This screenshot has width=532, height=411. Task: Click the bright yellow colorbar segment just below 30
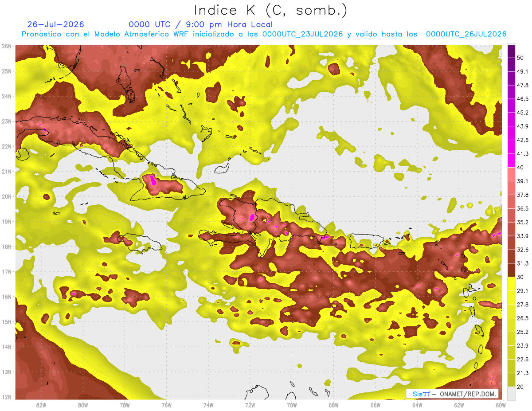tap(511, 284)
